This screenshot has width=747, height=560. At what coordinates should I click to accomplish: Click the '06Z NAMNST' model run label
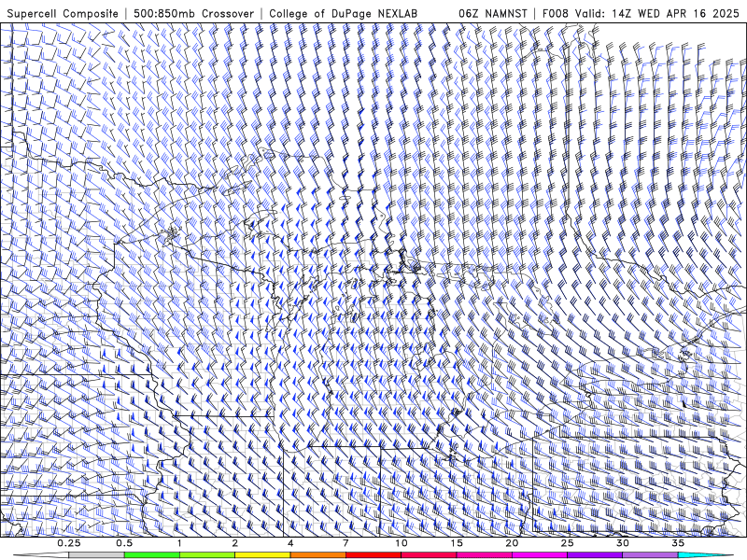click(493, 13)
